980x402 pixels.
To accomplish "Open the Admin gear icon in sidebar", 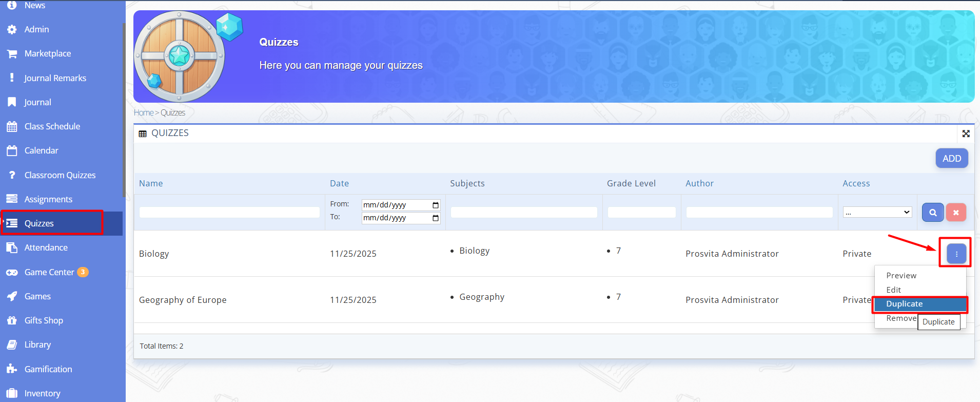I will pos(12,30).
